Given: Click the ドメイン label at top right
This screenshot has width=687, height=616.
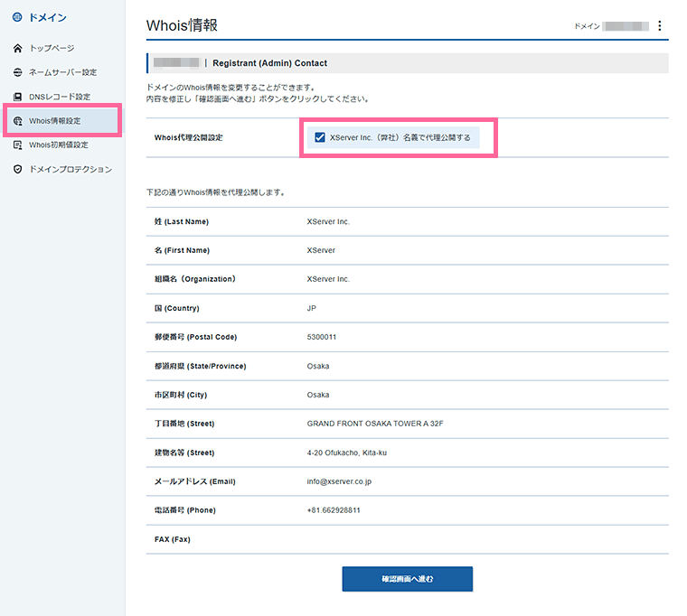Looking at the screenshot, I should coord(587,26).
